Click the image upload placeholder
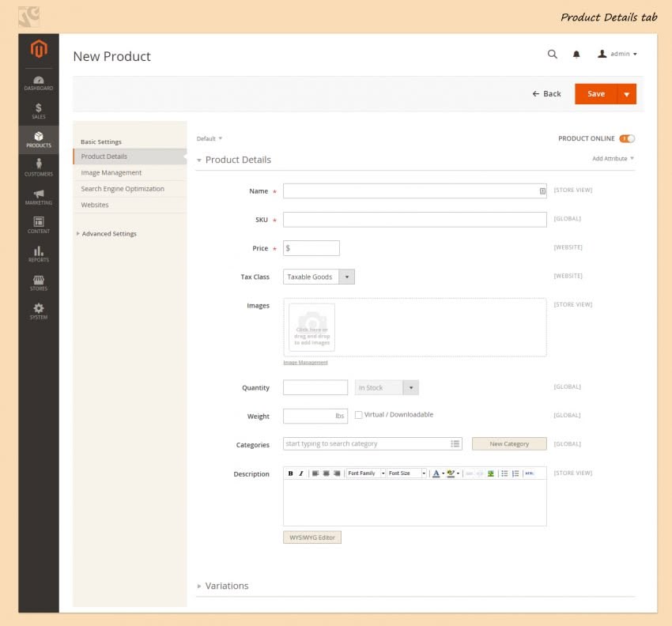The image size is (672, 626). pyautogui.click(x=311, y=327)
